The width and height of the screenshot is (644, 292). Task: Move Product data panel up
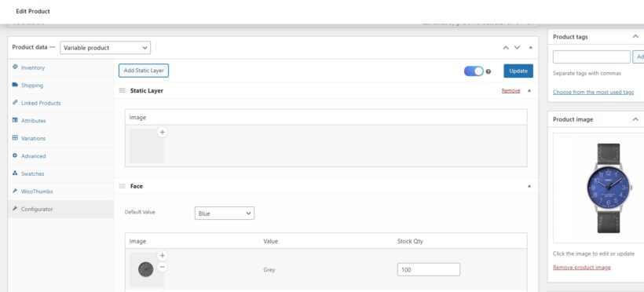[x=506, y=48]
